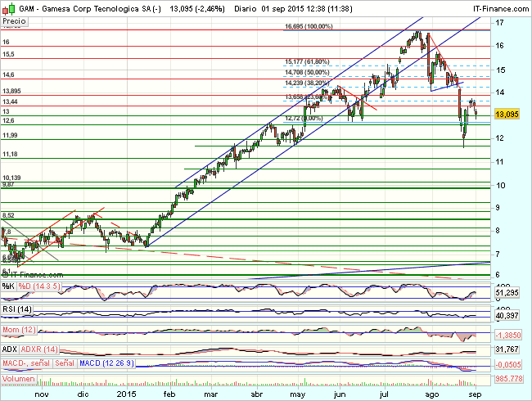This screenshot has width=532, height=401.
Task: Click the Diario timeframe text in header
Action: (x=245, y=9)
